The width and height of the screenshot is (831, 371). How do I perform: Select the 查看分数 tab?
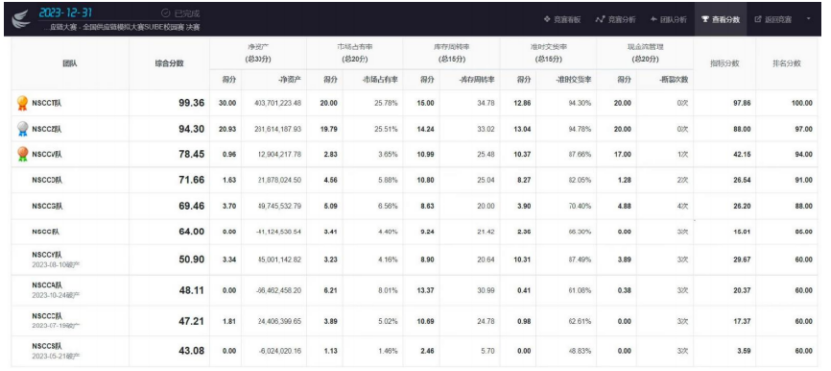tap(720, 19)
